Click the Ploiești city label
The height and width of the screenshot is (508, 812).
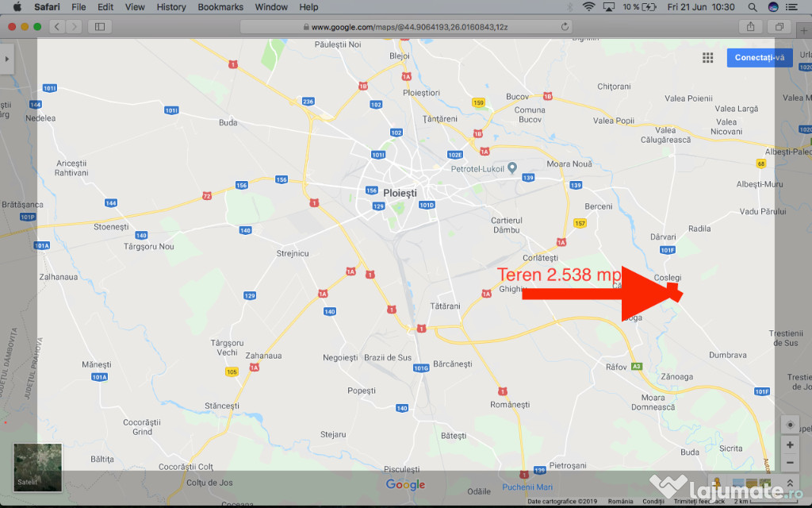(x=400, y=193)
